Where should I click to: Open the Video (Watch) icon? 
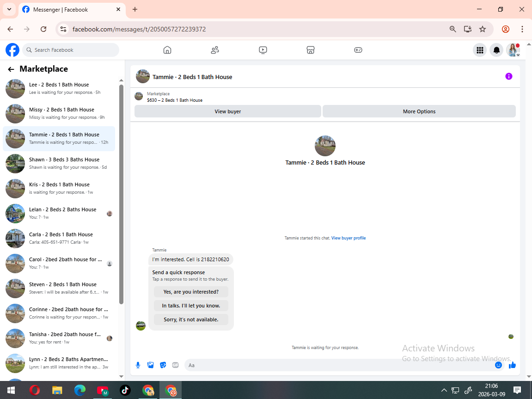click(263, 50)
